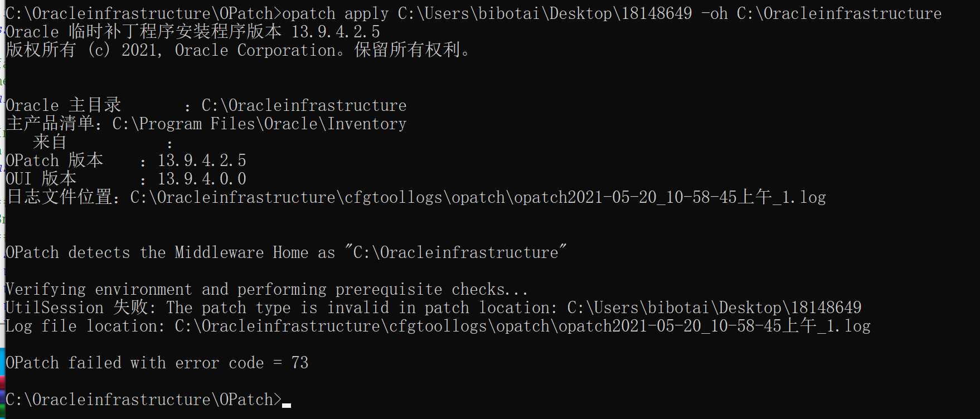Click the OUI 版本 value 13.9.4.0.0
980x419 pixels.
(202, 179)
